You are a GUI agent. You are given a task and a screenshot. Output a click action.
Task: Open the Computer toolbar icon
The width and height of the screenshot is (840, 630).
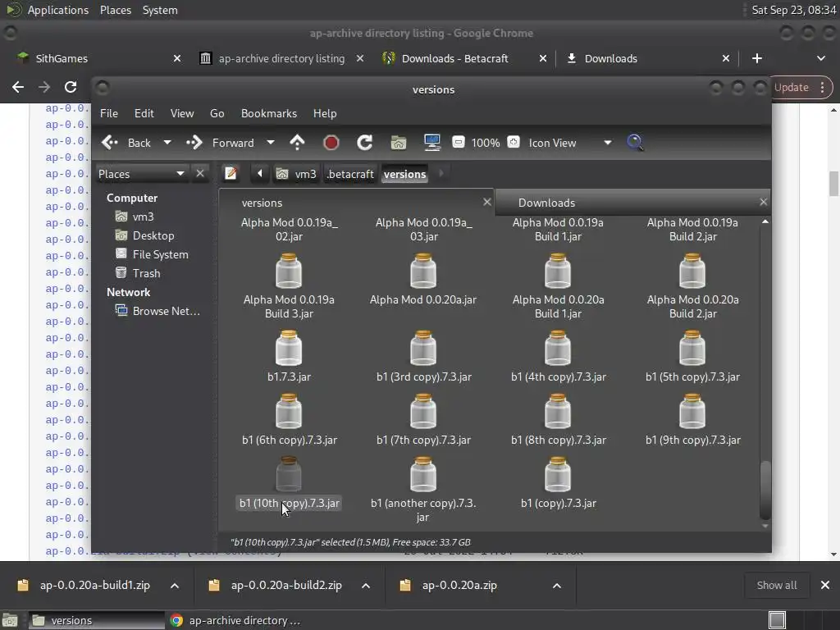[431, 143]
